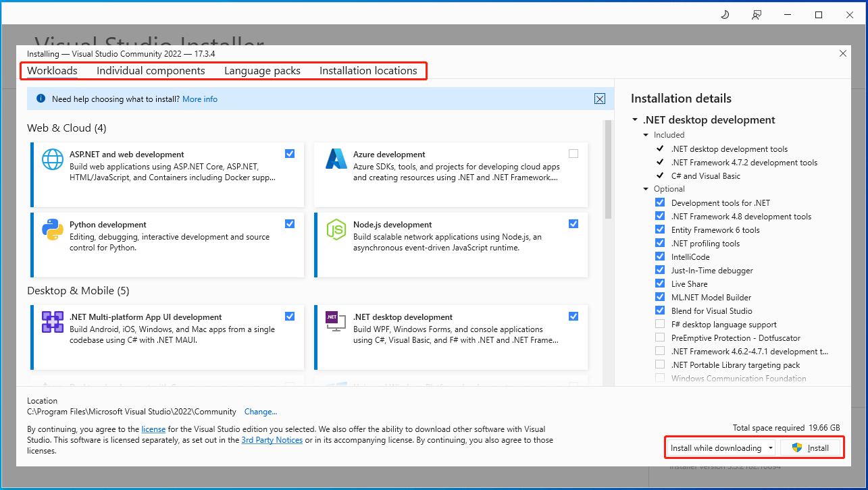868x490 pixels.
Task: Close the installing dialog with the X
Action: [842, 53]
